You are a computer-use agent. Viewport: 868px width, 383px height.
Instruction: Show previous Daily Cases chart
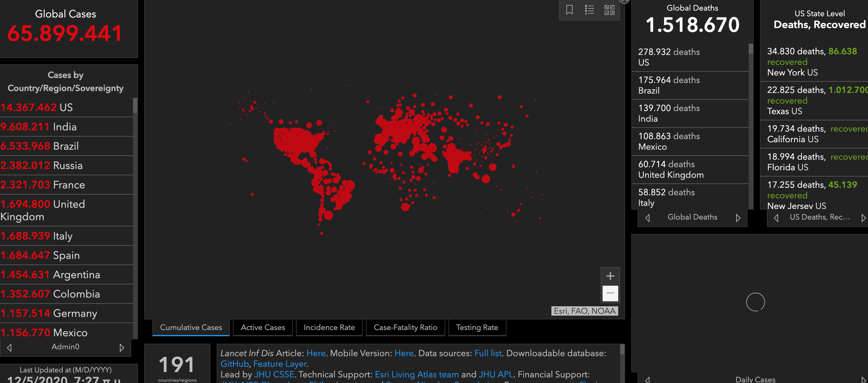647,380
